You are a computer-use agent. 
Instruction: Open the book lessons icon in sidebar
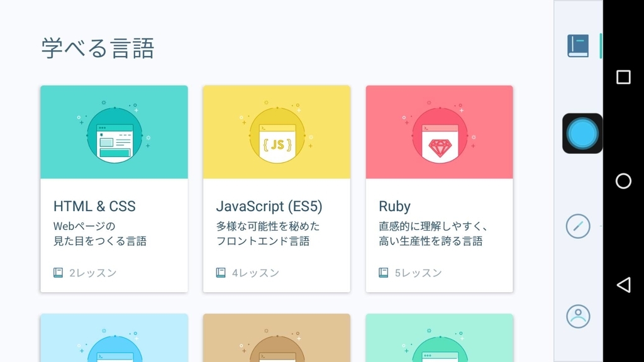pos(578,45)
